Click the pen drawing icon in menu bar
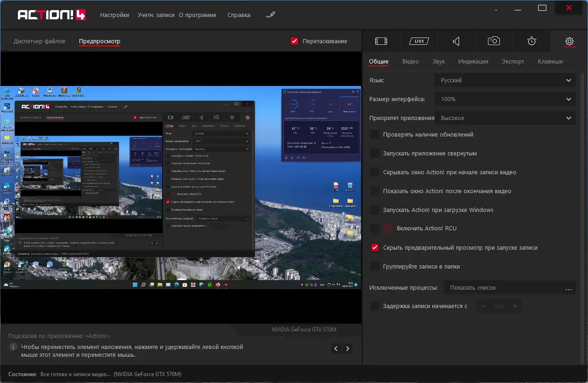The height and width of the screenshot is (383, 588). tap(271, 15)
